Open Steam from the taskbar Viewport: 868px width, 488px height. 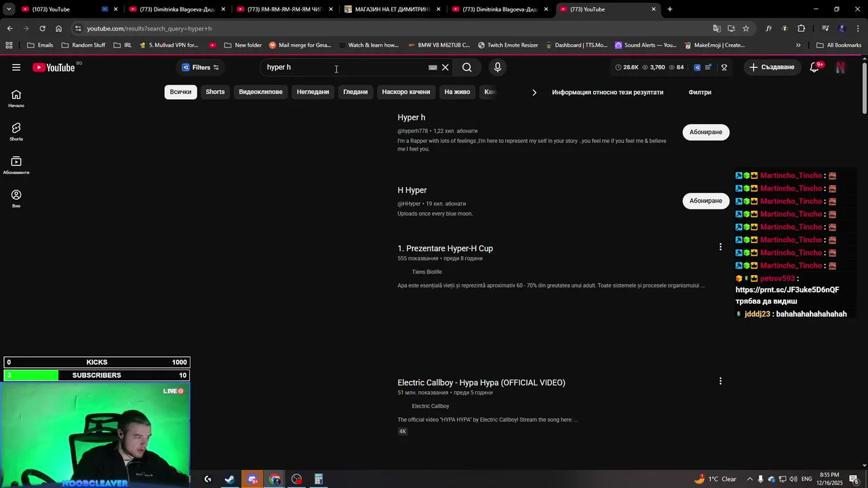230,479
